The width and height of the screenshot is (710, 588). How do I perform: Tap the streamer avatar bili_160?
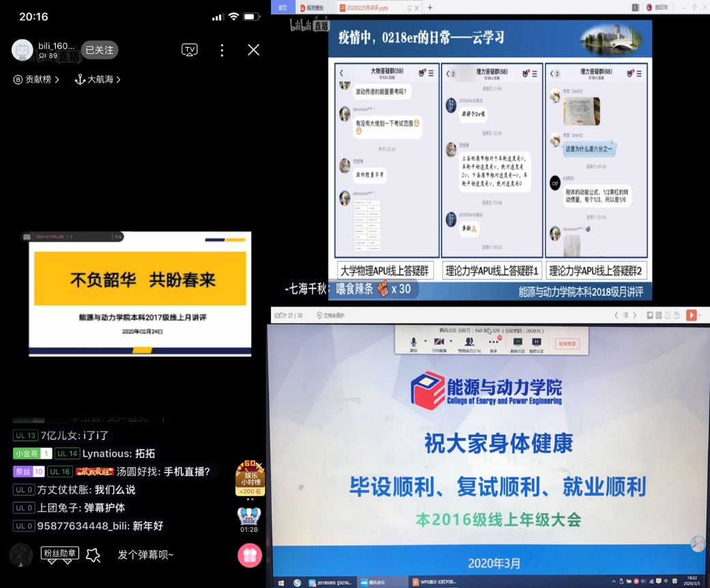tap(23, 50)
